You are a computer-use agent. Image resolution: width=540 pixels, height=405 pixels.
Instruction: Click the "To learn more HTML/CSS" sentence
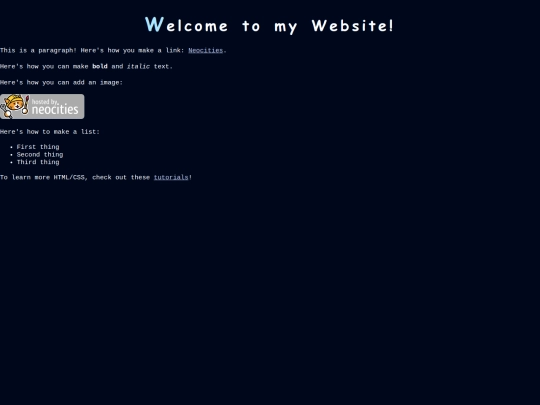tap(96, 177)
